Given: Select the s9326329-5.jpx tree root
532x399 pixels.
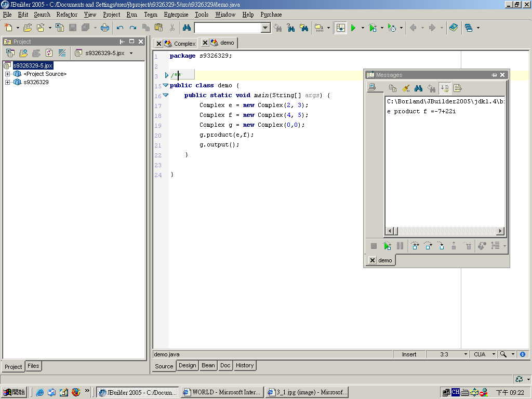Looking at the screenshot, I should click(x=33, y=65).
